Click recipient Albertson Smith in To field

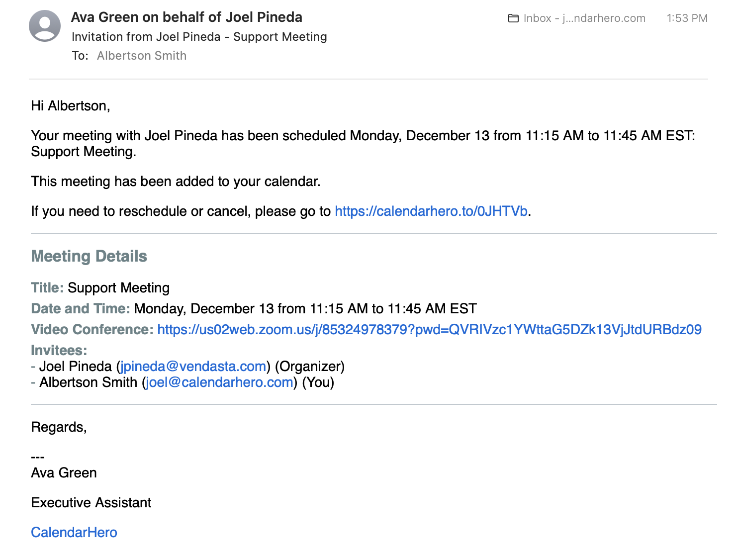point(142,56)
